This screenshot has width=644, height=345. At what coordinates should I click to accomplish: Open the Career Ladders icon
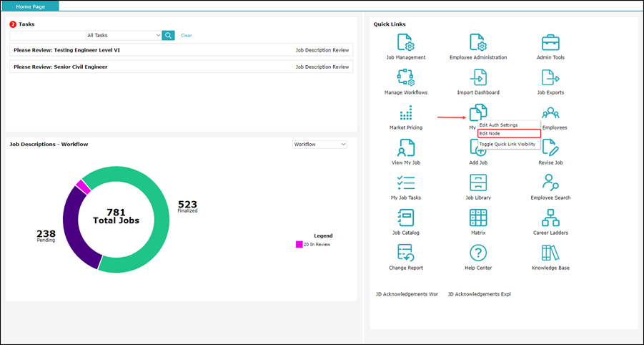[x=550, y=218]
